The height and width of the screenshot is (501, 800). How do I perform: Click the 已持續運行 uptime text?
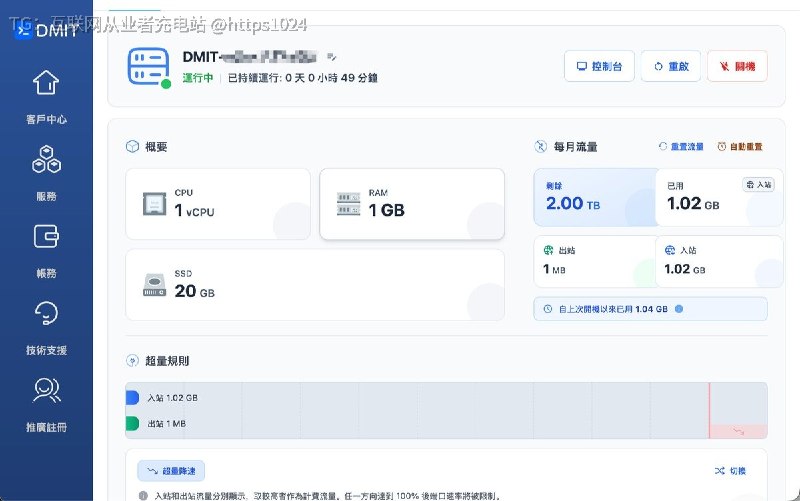(303, 78)
